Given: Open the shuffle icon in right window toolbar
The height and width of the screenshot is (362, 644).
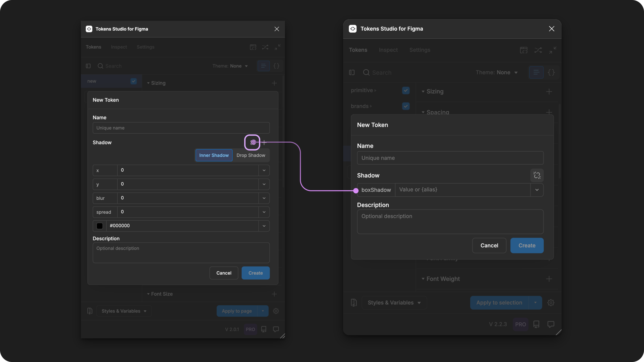Looking at the screenshot, I should click(x=538, y=50).
